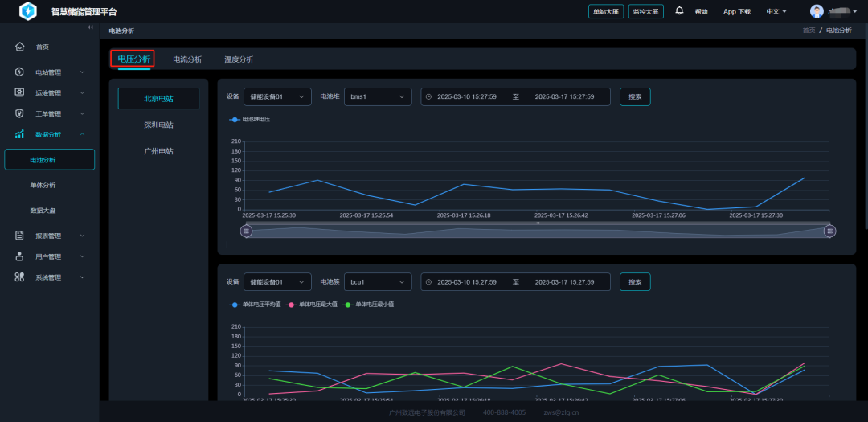Open the notification bell

click(x=679, y=11)
